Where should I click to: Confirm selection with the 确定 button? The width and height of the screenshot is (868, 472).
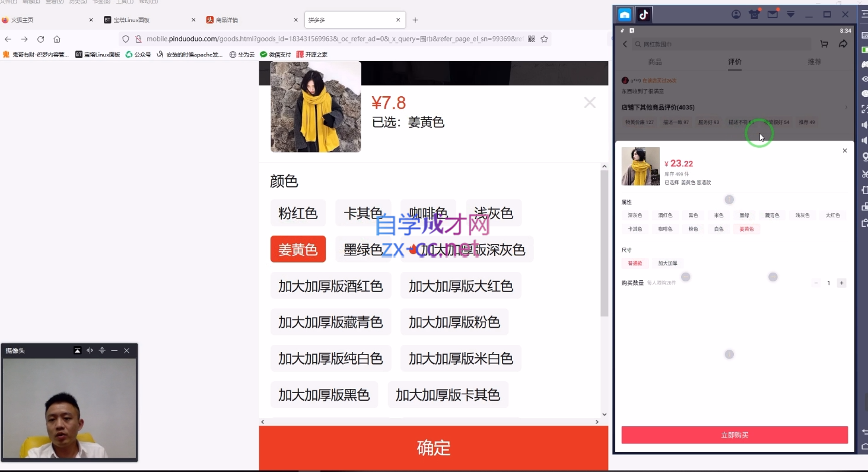(x=434, y=448)
